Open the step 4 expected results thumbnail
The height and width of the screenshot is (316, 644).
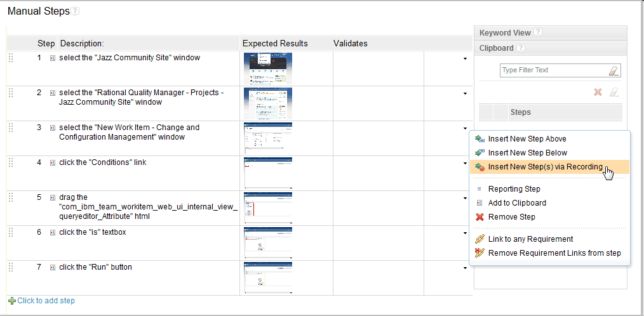[x=268, y=173]
